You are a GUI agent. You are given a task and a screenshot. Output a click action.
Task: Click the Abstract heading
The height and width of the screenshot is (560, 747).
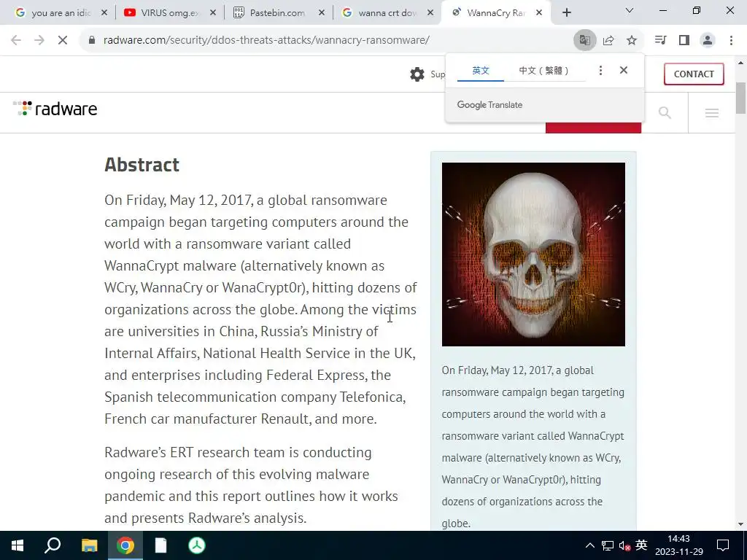click(142, 165)
